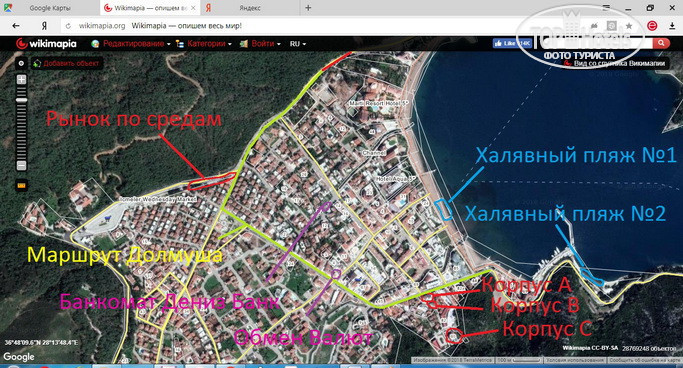Click the red search magnifier button
Screen dimensions: 683x368
click(x=661, y=43)
